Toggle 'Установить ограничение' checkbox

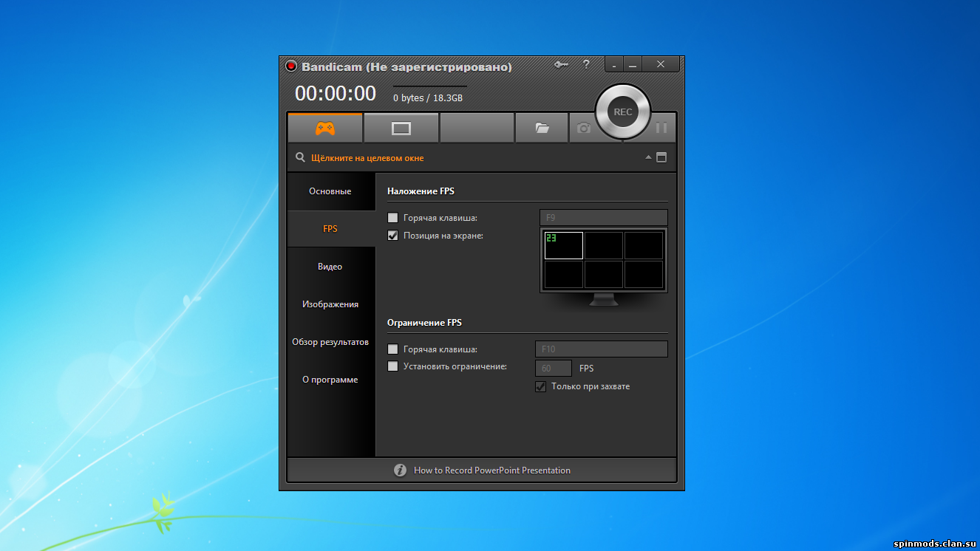coord(393,366)
